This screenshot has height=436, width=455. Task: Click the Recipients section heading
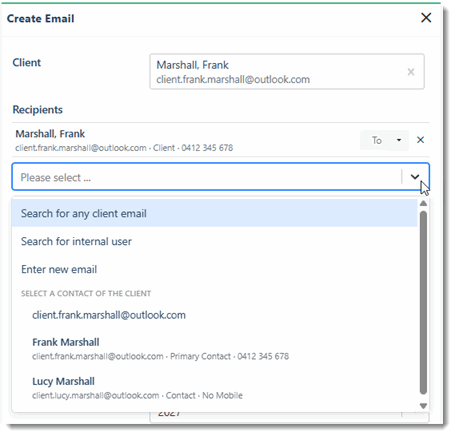click(x=38, y=110)
